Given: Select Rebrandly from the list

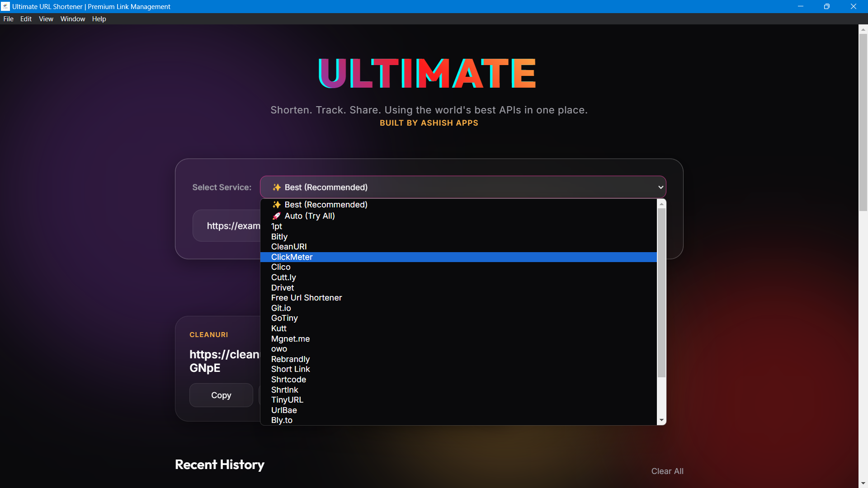Looking at the screenshot, I should coord(290,359).
